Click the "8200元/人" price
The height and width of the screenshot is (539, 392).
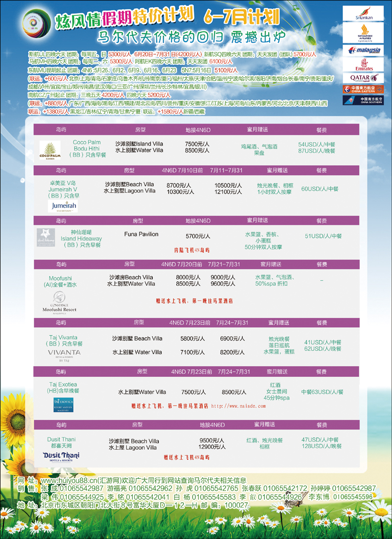232,352
